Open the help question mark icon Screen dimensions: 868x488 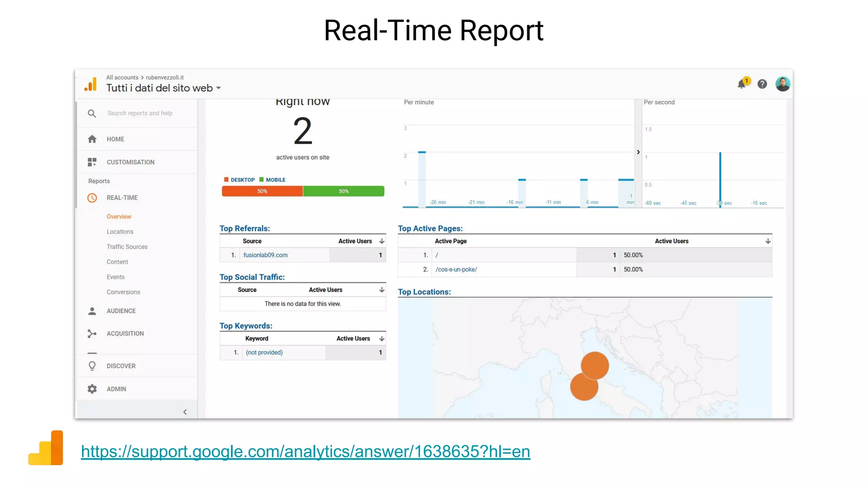click(762, 84)
